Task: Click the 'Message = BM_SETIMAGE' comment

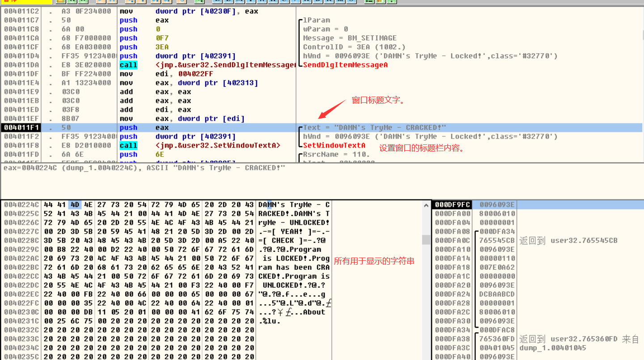Action: (x=350, y=38)
